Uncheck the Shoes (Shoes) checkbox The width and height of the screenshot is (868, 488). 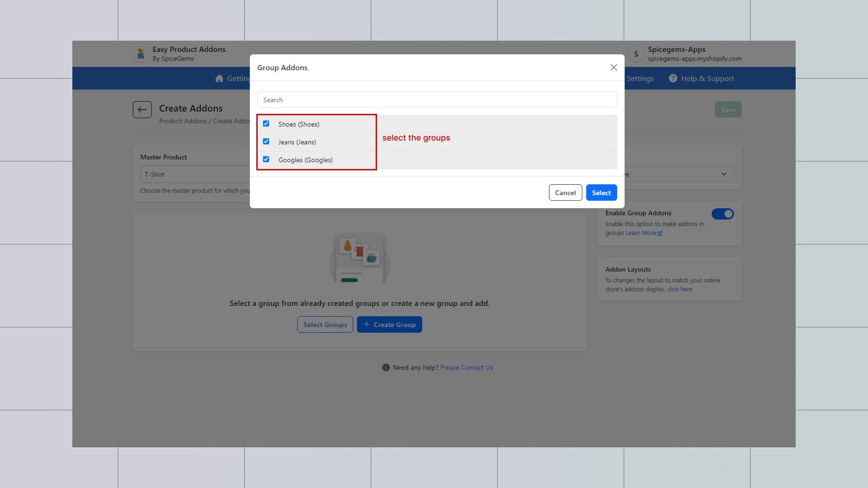(266, 124)
